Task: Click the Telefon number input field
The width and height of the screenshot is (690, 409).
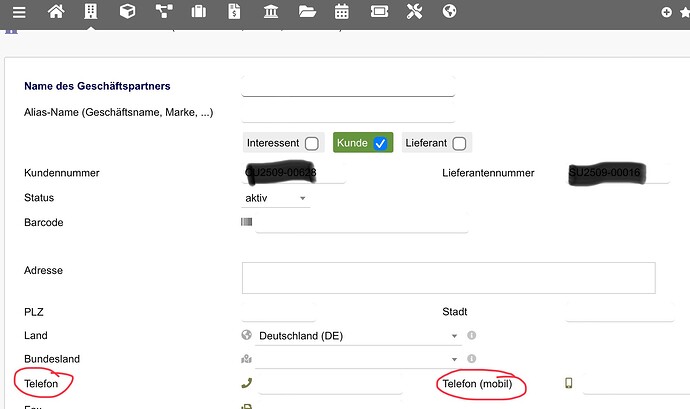Action: [x=330, y=383]
